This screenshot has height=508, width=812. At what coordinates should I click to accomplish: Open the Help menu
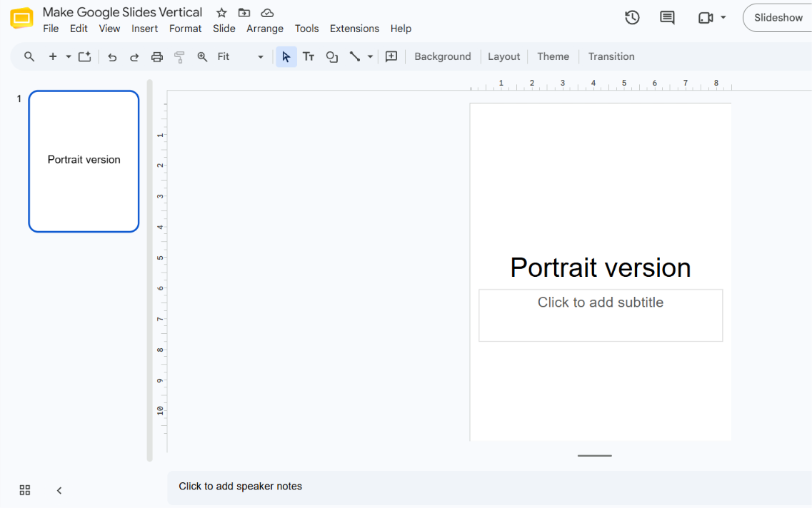tap(401, 29)
